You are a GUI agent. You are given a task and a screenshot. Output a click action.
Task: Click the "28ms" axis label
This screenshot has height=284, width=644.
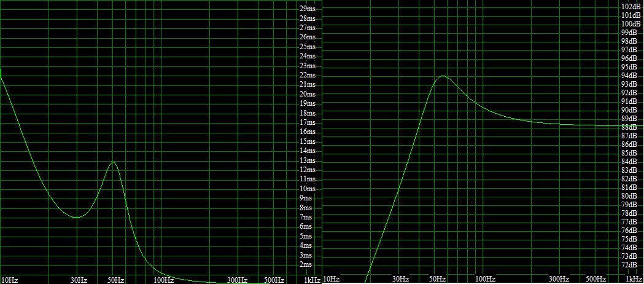pos(308,18)
